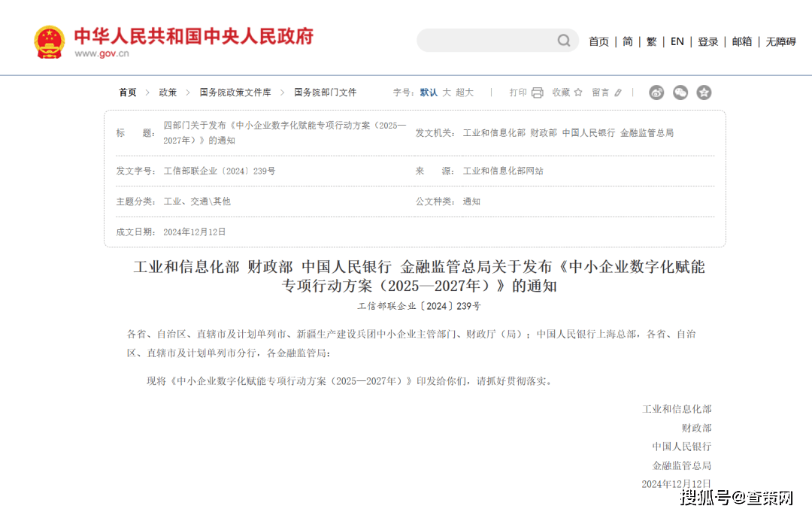Open 国务院部门文件 breadcrumb link

coord(325,92)
